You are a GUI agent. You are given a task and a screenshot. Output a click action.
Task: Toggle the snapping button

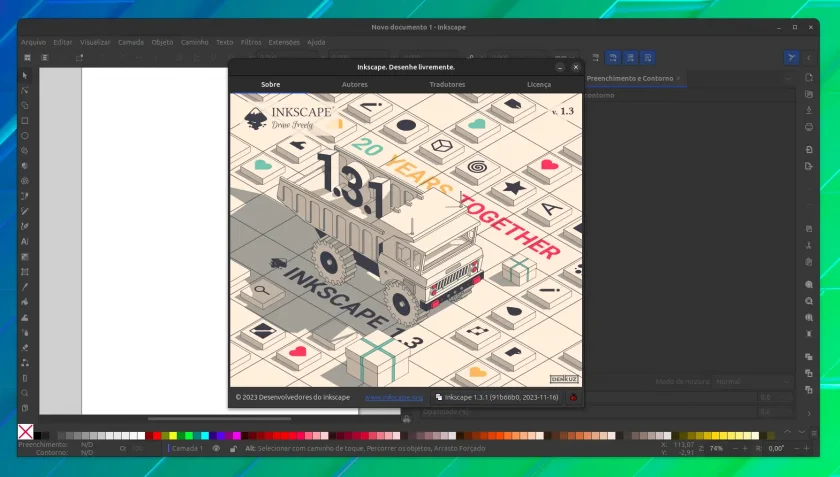click(x=791, y=57)
